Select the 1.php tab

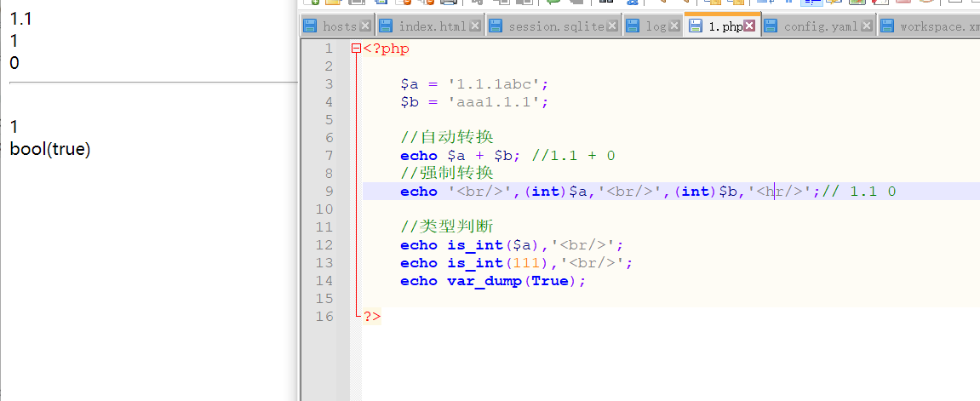(724, 26)
